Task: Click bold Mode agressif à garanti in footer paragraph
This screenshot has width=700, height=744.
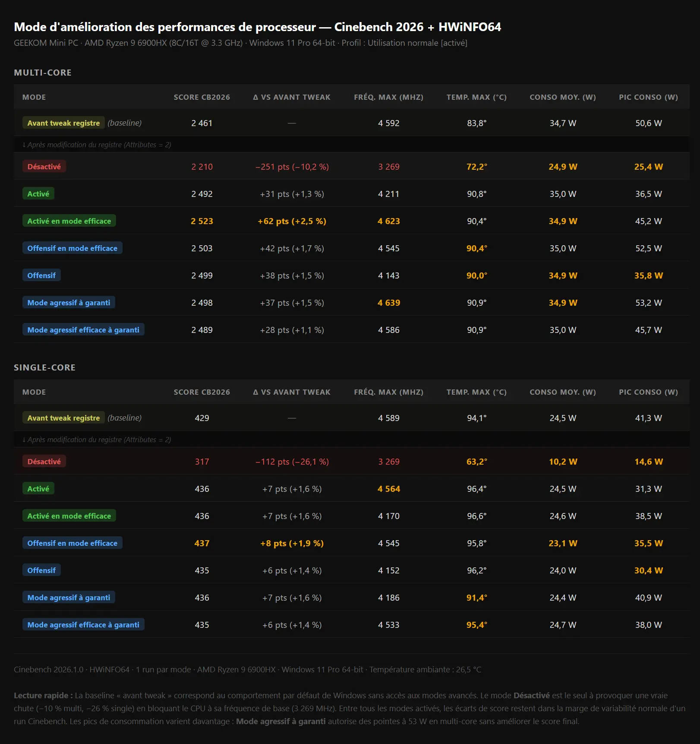Action: pyautogui.click(x=281, y=722)
